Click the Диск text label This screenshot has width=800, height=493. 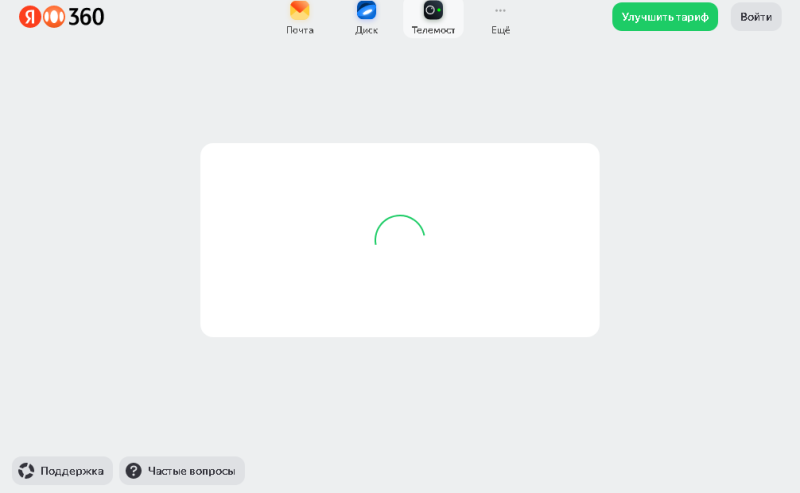367,30
